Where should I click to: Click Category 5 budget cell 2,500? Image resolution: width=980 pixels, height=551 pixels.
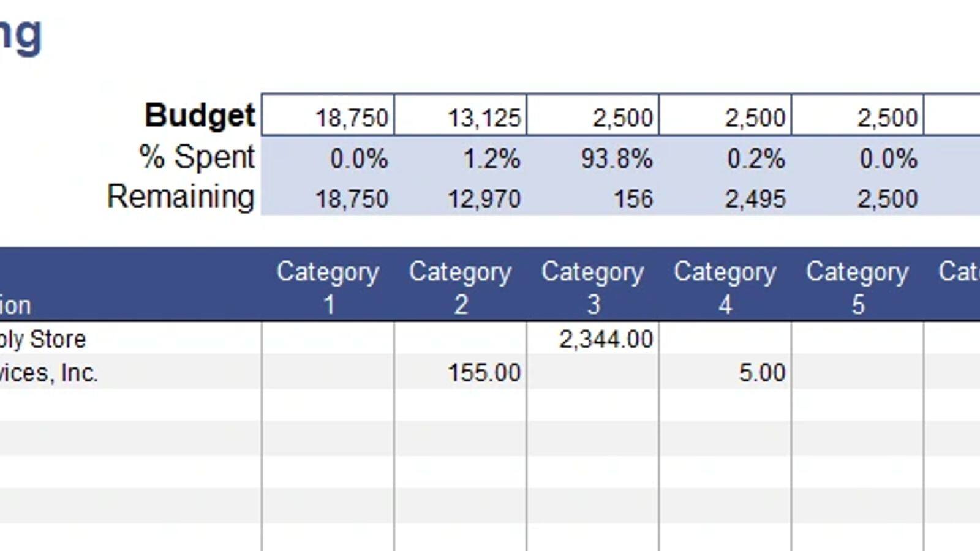pos(858,115)
